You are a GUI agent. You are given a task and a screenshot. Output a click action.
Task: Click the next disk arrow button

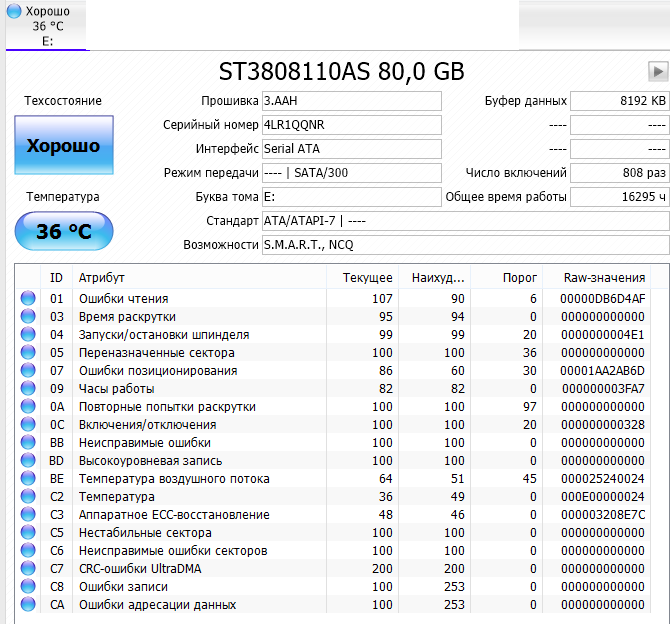tap(657, 71)
